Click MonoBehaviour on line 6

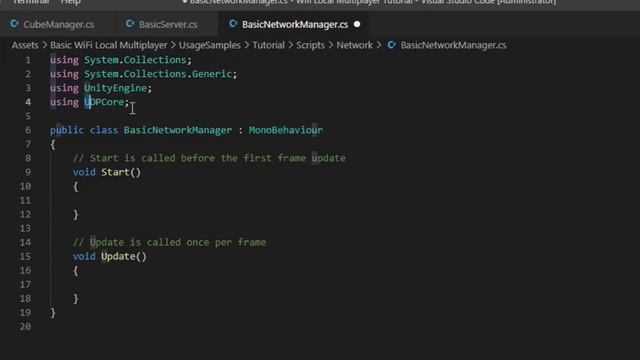point(286,130)
